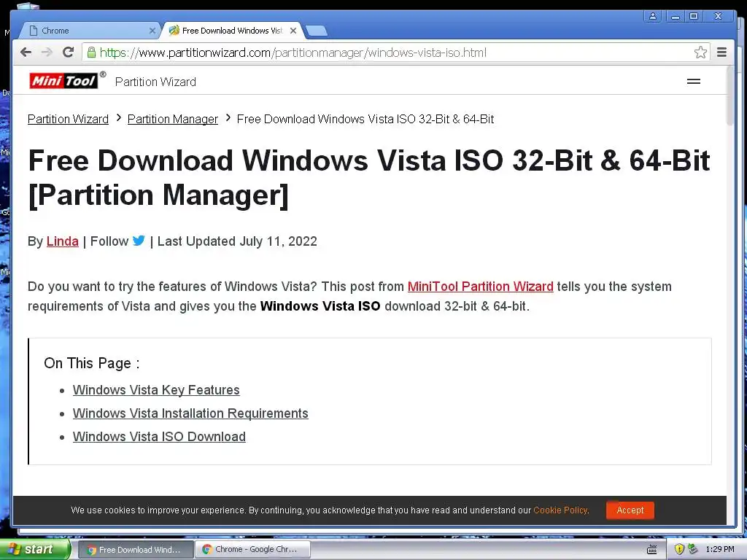Close the blank Chrome tab
This screenshot has height=560, width=747.
(x=152, y=31)
